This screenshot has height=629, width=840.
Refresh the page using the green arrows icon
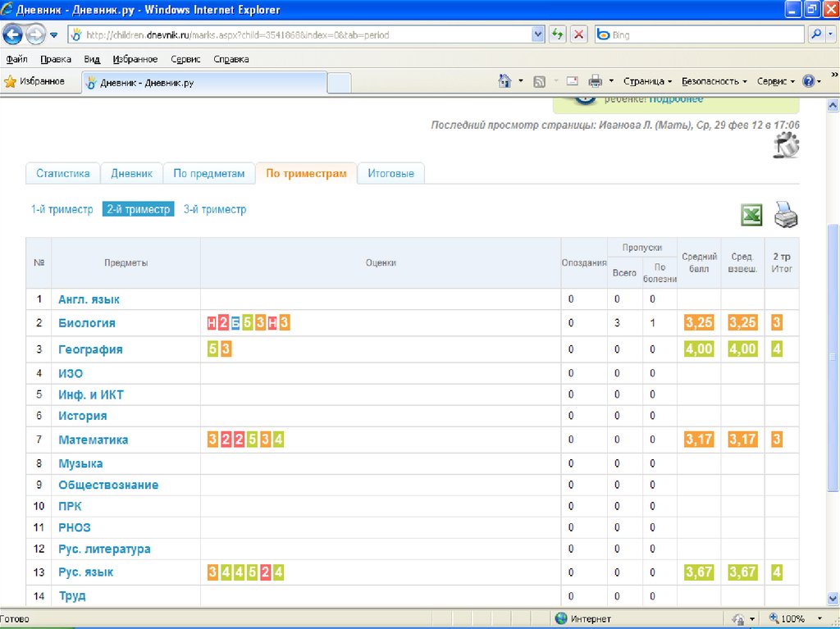pyautogui.click(x=558, y=34)
